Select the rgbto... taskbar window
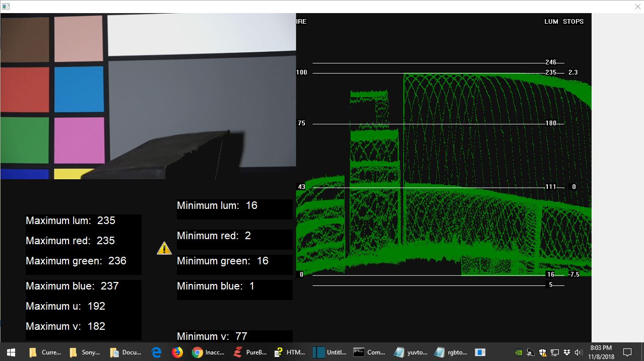Viewport: 644px width, 361px height. (450, 352)
